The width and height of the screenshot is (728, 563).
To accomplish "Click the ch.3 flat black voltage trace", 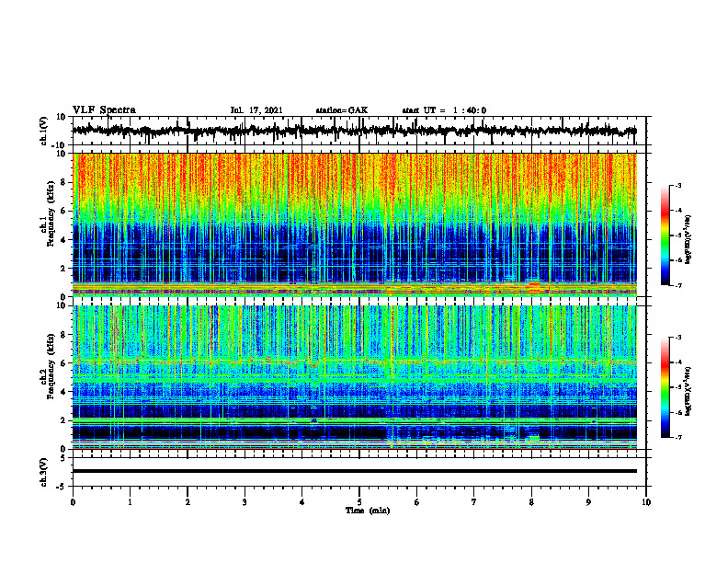I will pos(354,471).
